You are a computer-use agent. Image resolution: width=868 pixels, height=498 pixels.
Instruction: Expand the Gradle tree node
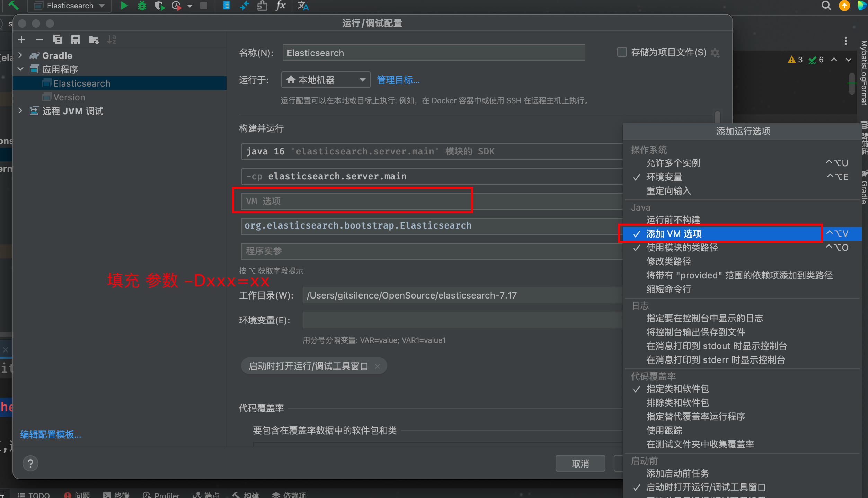[20, 55]
